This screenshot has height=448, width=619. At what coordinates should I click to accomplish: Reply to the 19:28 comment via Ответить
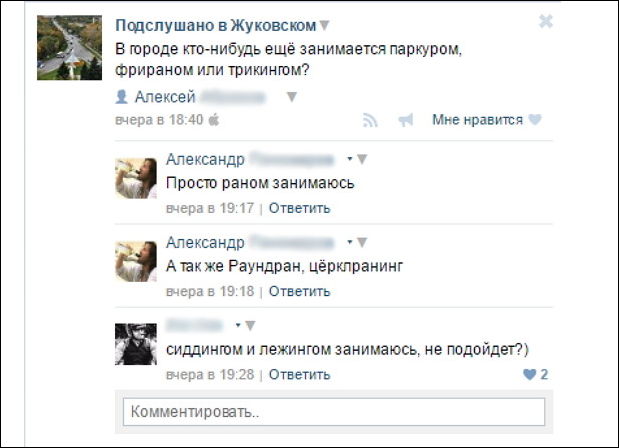coord(299,374)
